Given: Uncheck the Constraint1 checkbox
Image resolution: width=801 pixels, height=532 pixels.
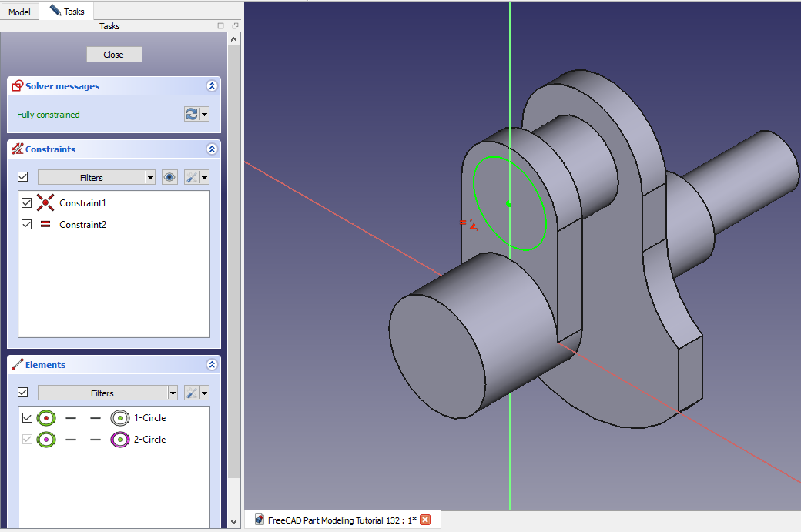Looking at the screenshot, I should click(x=27, y=203).
